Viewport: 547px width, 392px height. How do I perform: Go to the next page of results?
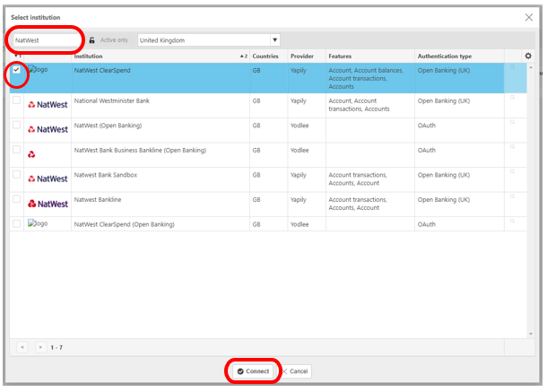(40, 346)
